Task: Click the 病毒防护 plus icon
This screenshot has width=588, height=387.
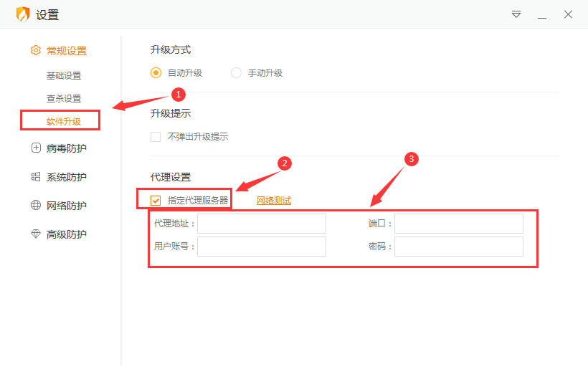Action: [x=36, y=148]
